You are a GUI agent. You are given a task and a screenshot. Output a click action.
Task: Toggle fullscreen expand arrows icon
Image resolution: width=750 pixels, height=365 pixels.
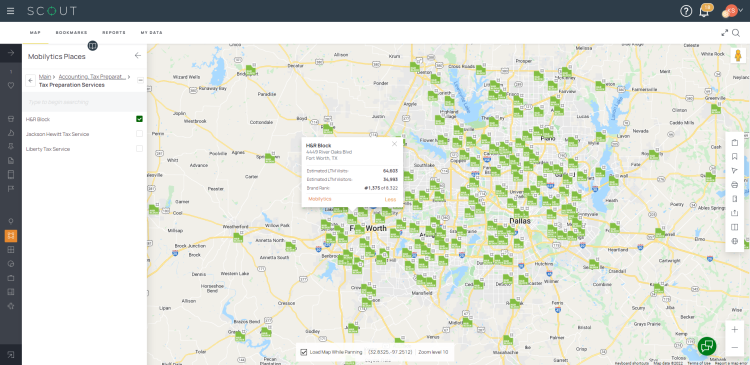pos(725,33)
